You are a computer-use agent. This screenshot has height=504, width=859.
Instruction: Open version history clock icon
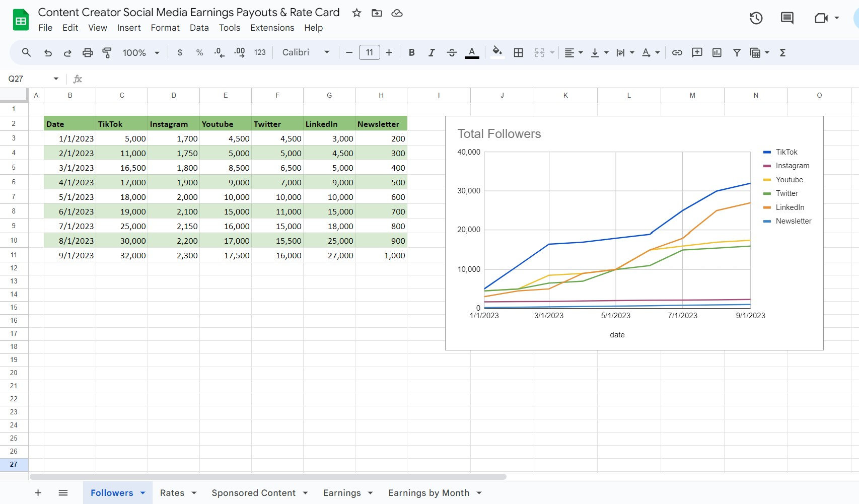click(x=756, y=18)
